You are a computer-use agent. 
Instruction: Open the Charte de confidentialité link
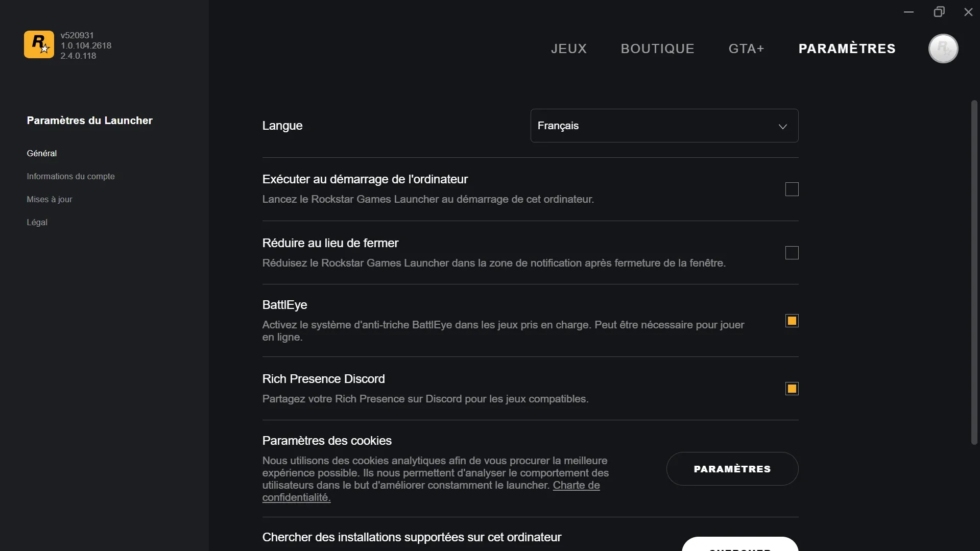pyautogui.click(x=576, y=485)
